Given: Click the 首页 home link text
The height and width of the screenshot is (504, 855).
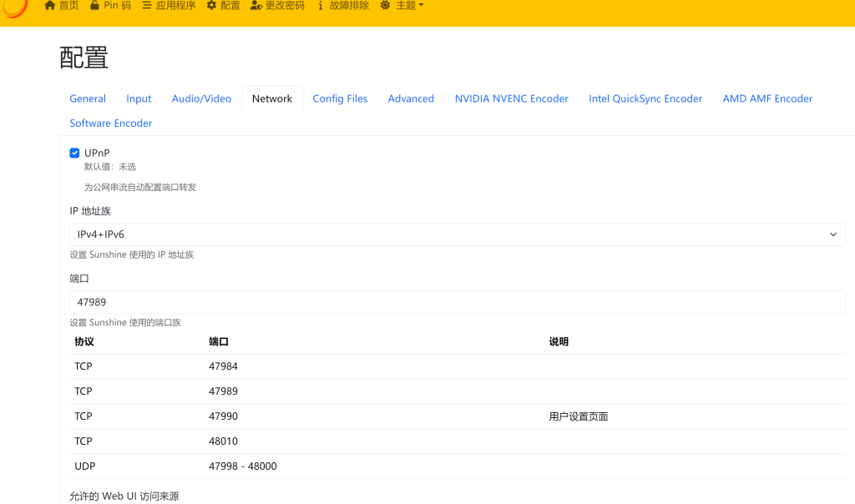Looking at the screenshot, I should (x=69, y=6).
